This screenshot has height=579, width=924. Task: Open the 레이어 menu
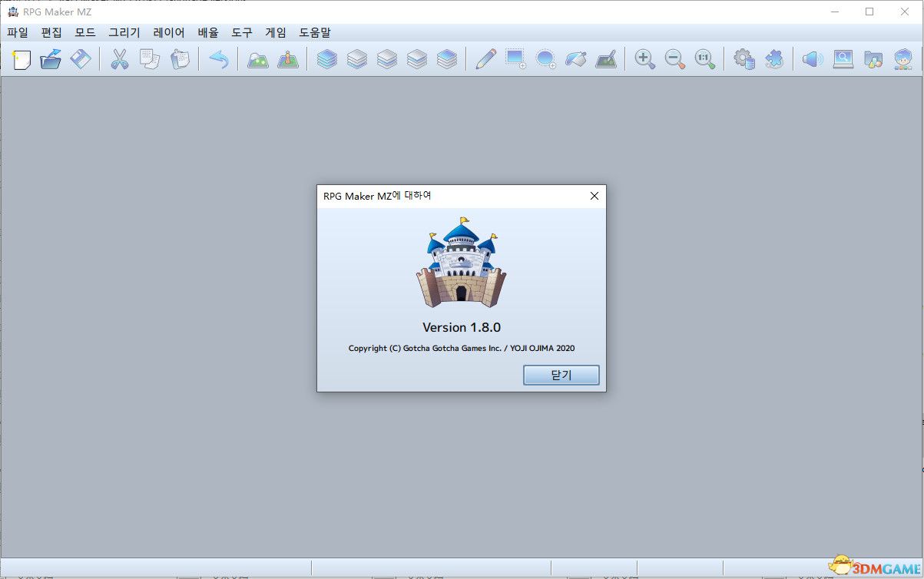click(x=169, y=32)
